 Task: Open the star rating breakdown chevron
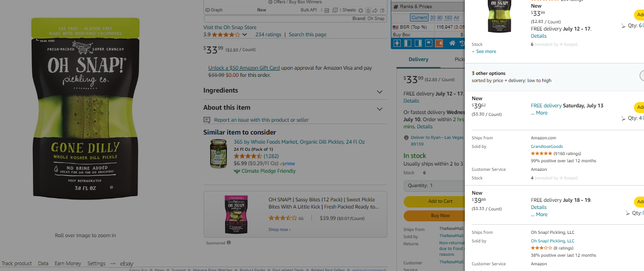245,34
